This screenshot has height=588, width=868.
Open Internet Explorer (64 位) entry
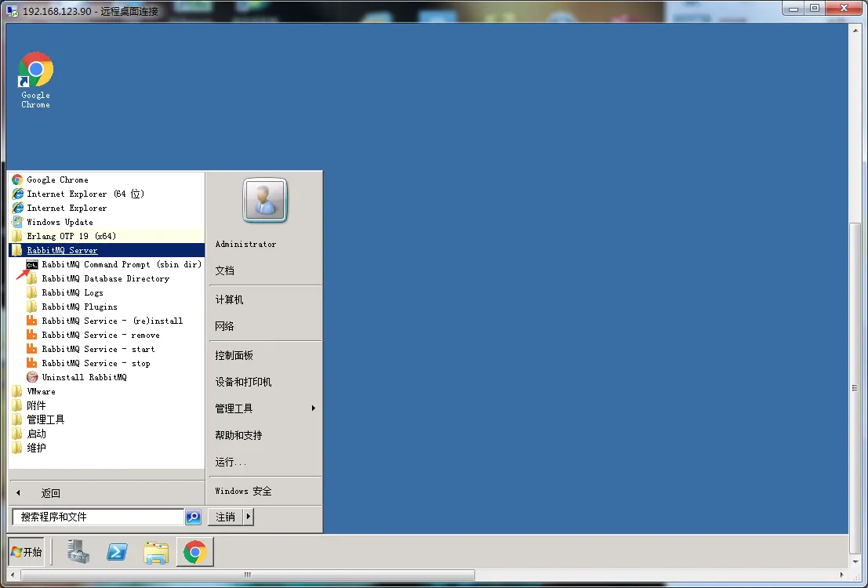point(107,194)
